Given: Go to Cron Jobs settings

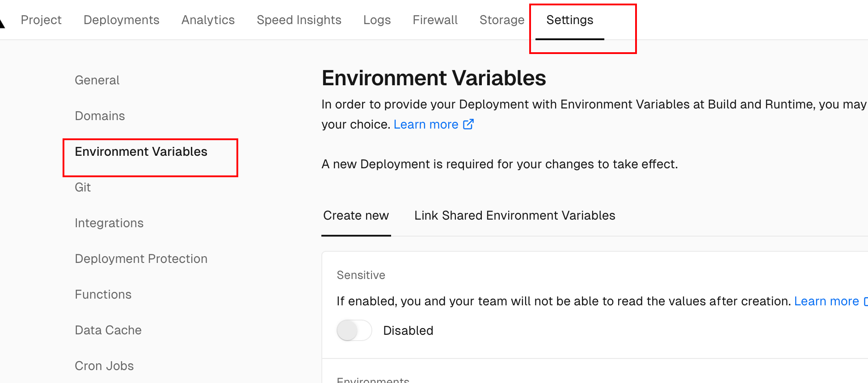Looking at the screenshot, I should (x=104, y=366).
